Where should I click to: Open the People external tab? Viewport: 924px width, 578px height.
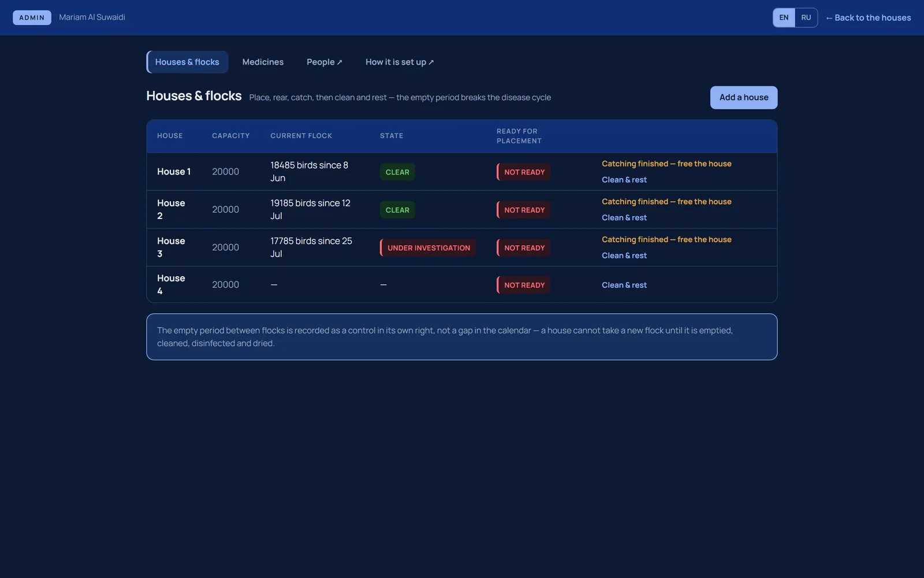324,62
